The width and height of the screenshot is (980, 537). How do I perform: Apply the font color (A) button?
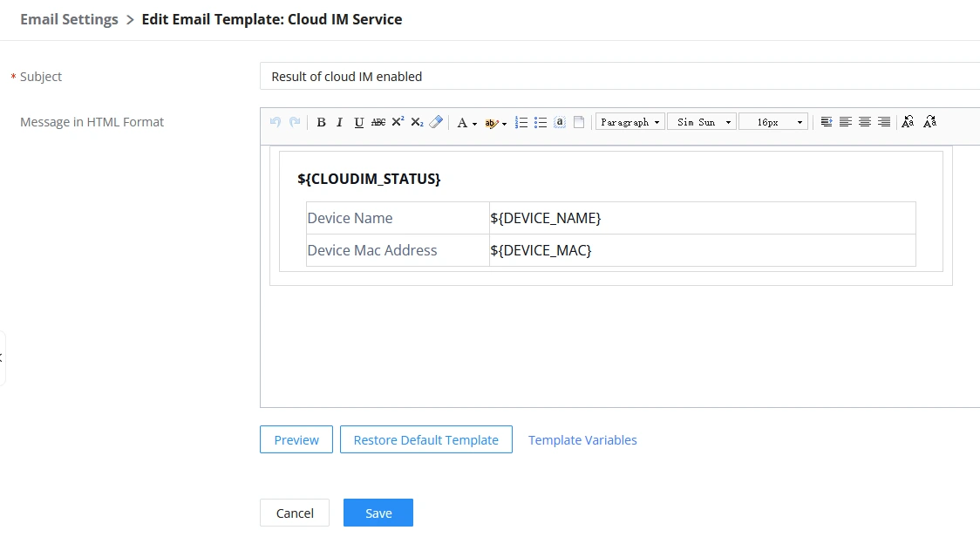(462, 123)
